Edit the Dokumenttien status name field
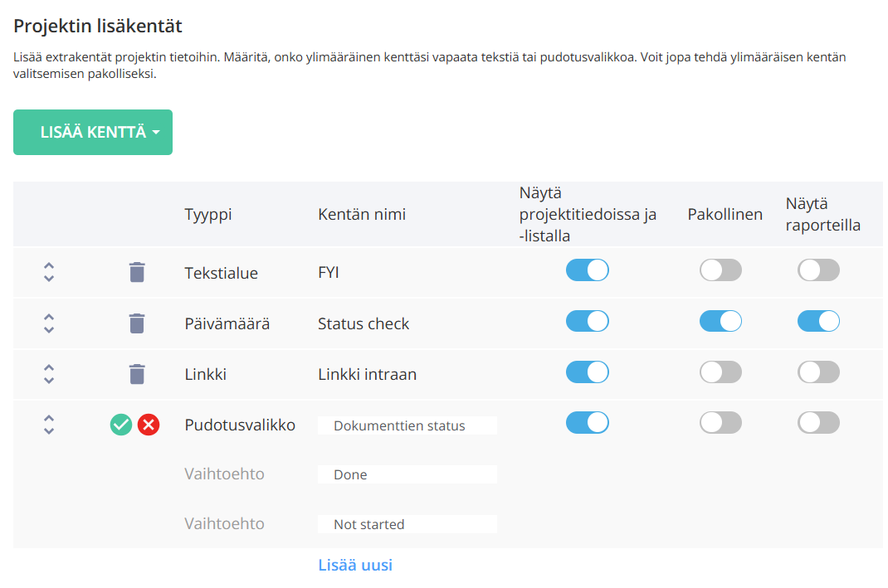 407,425
